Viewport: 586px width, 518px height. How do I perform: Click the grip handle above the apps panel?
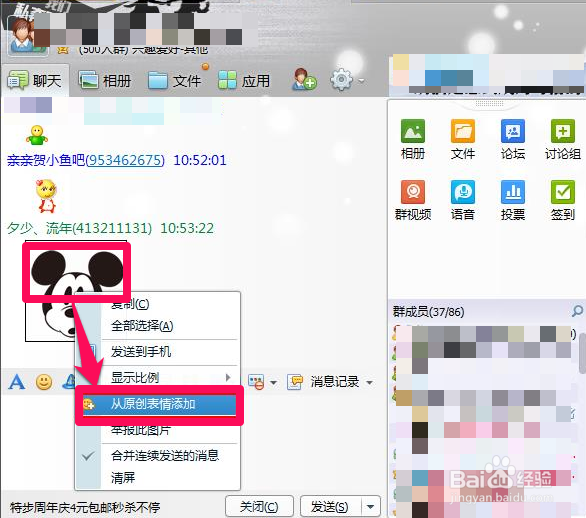coord(489,104)
